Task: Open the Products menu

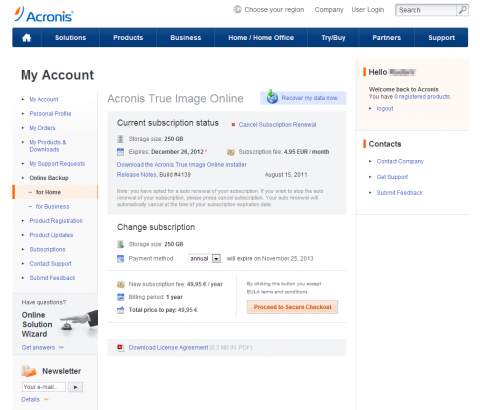Action: pyautogui.click(x=128, y=38)
